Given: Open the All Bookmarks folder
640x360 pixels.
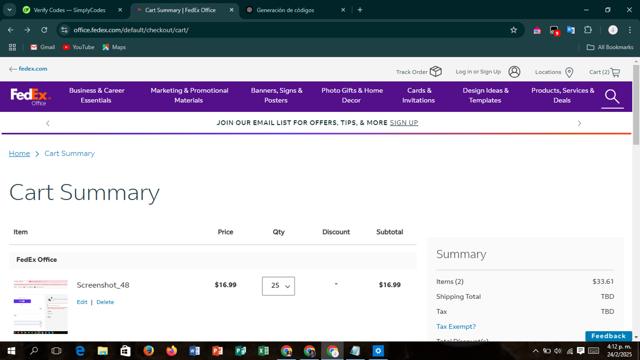Looking at the screenshot, I should pos(610,47).
